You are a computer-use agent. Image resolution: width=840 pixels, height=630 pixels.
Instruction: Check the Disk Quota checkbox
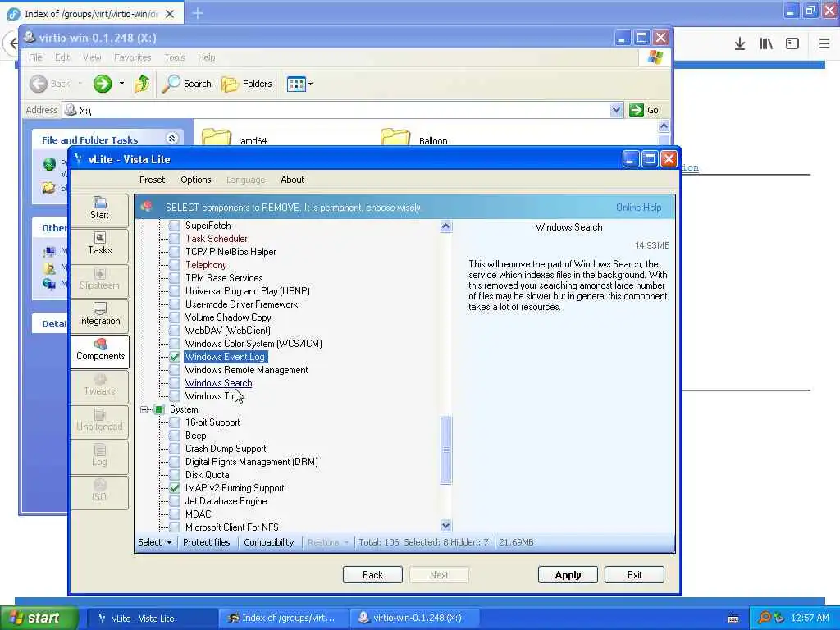175,475
